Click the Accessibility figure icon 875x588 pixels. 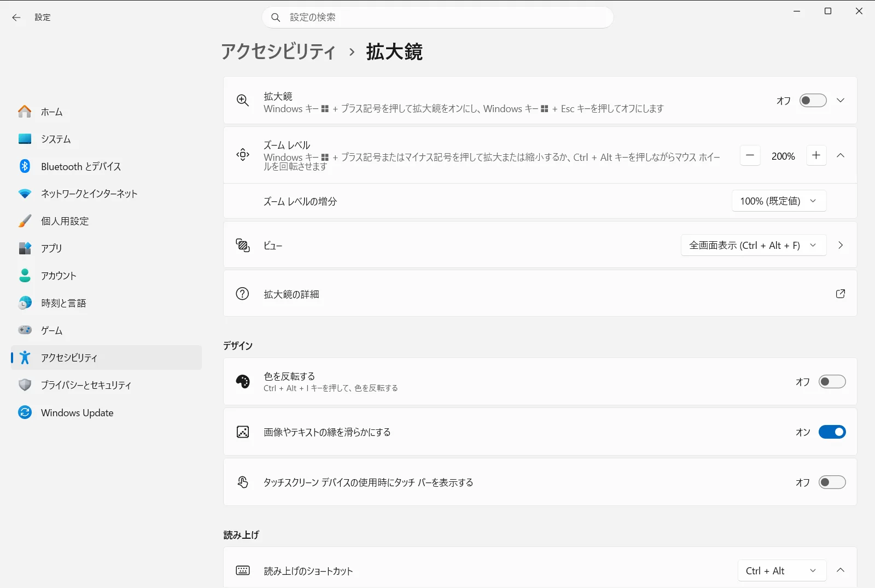[25, 357]
